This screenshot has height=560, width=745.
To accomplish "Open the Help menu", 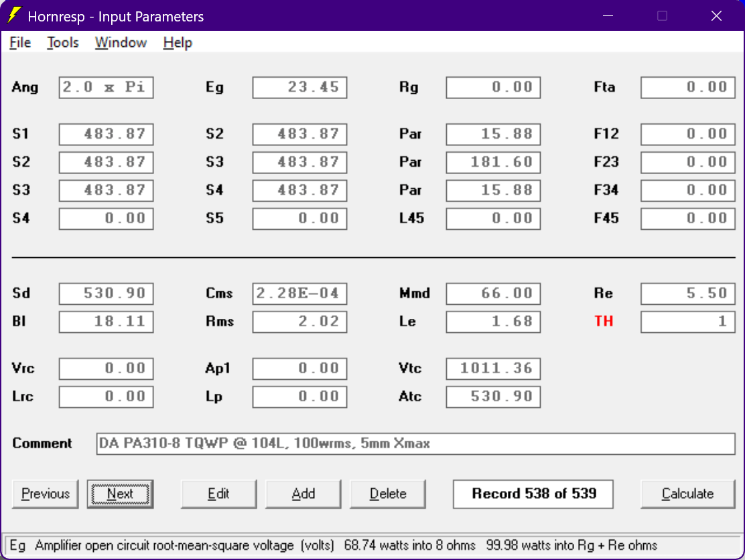I will click(178, 43).
